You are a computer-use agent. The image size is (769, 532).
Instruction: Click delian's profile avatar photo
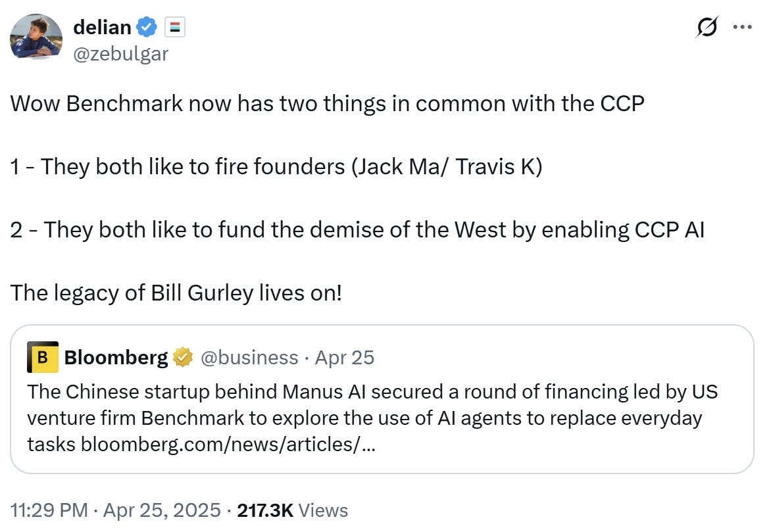pos(36,38)
